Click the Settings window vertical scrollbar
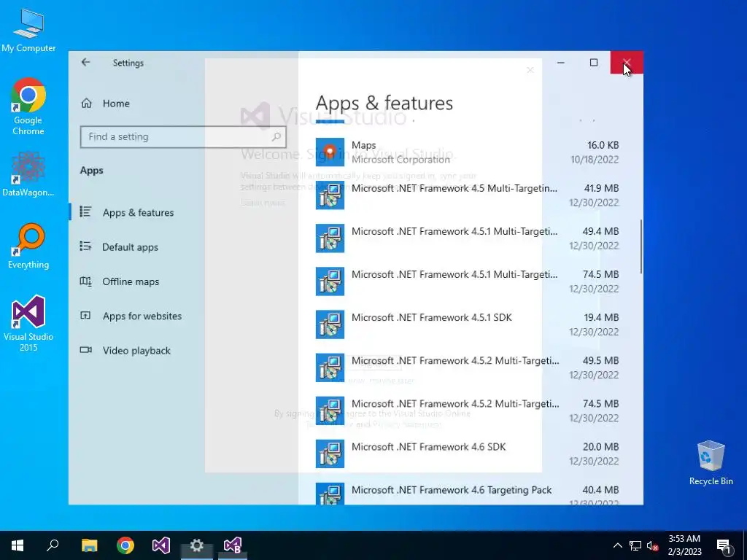Screen dimensions: 747x560 pyautogui.click(x=641, y=246)
